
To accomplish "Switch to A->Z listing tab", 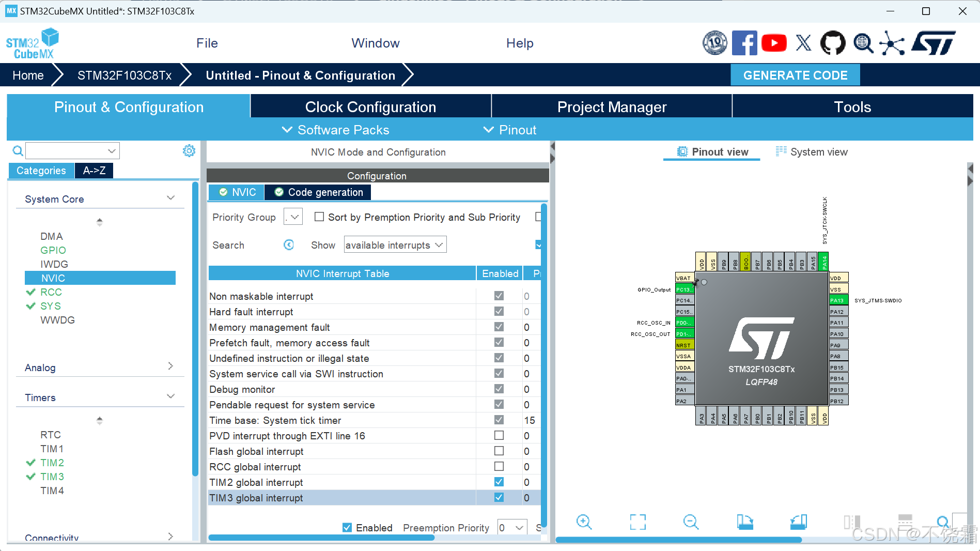I will [94, 171].
